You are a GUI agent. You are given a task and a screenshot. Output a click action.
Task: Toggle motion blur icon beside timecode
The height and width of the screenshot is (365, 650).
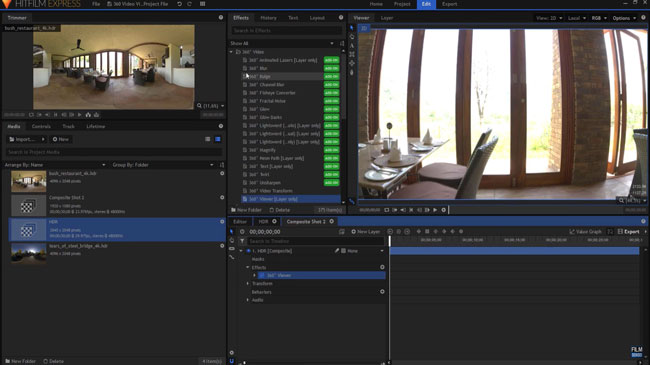tap(342, 232)
